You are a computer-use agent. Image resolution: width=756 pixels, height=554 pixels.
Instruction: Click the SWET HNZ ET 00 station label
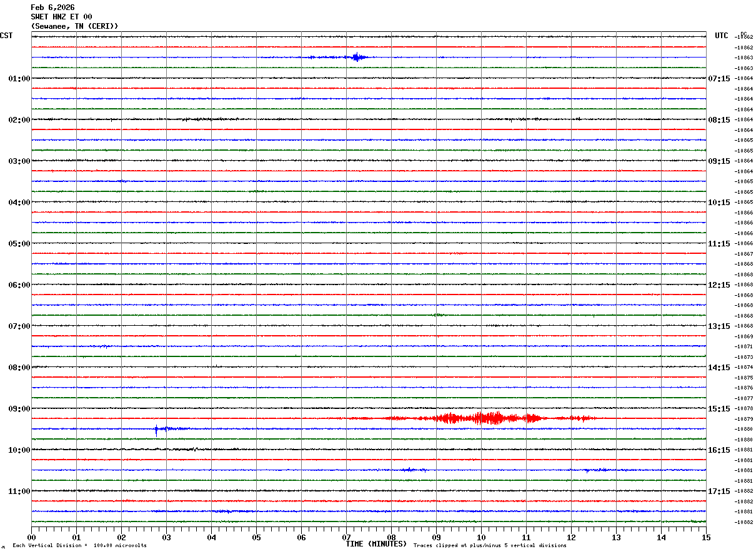click(x=61, y=17)
